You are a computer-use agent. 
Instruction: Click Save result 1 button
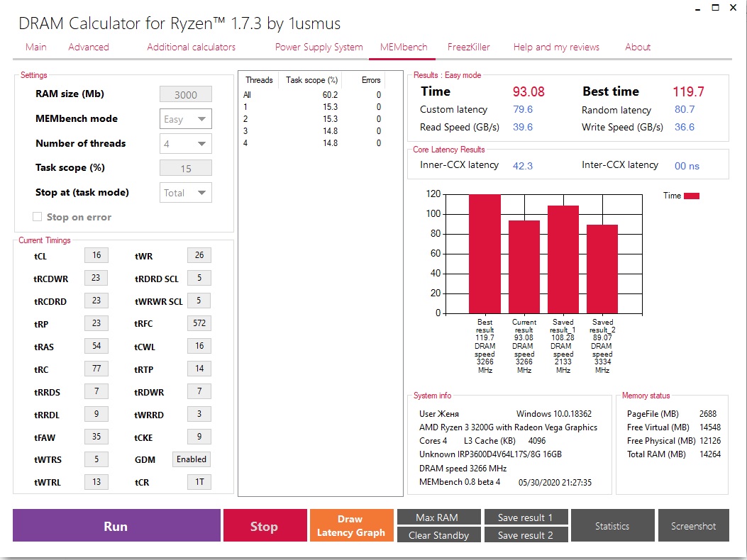pyautogui.click(x=526, y=517)
